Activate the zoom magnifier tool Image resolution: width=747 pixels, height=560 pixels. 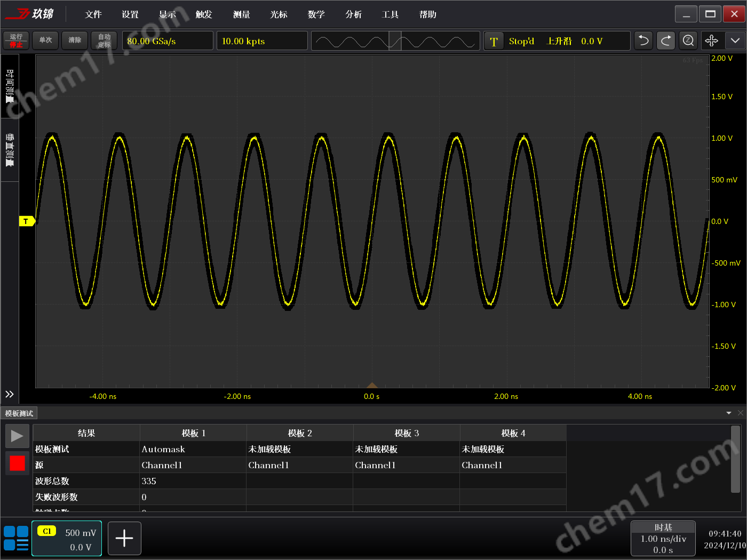[x=688, y=41]
